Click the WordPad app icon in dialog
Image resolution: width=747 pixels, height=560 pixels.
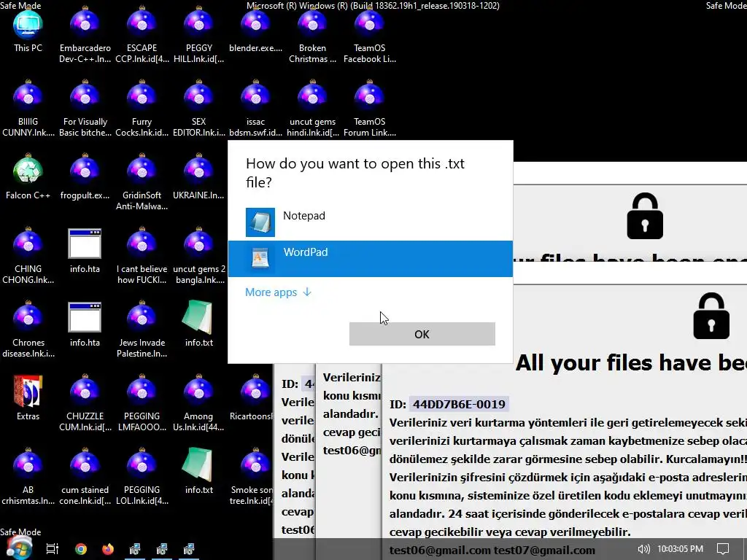(x=260, y=259)
